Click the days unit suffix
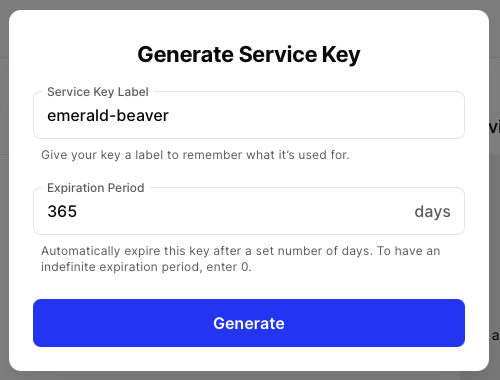Image resolution: width=500 pixels, height=380 pixels. click(432, 212)
